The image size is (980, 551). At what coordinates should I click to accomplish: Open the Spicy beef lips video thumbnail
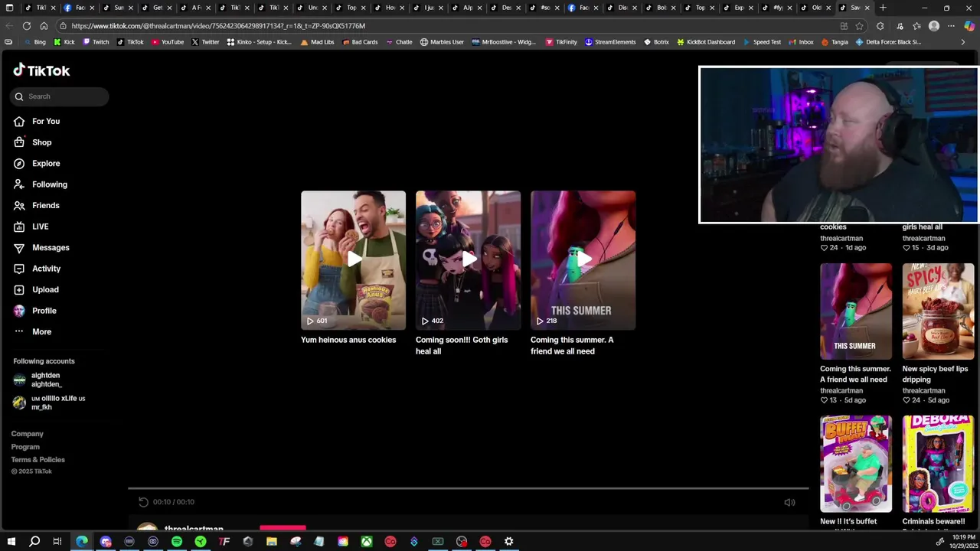938,311
